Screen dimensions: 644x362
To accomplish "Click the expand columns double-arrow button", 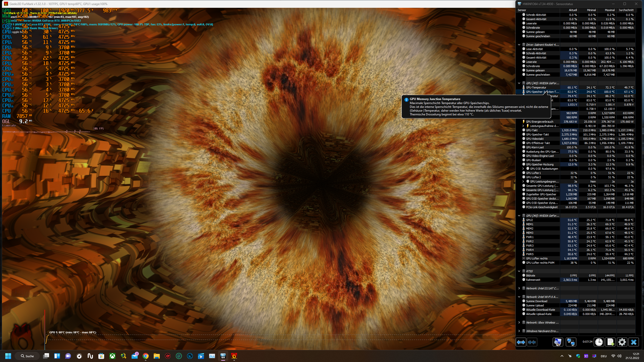I will [521, 342].
